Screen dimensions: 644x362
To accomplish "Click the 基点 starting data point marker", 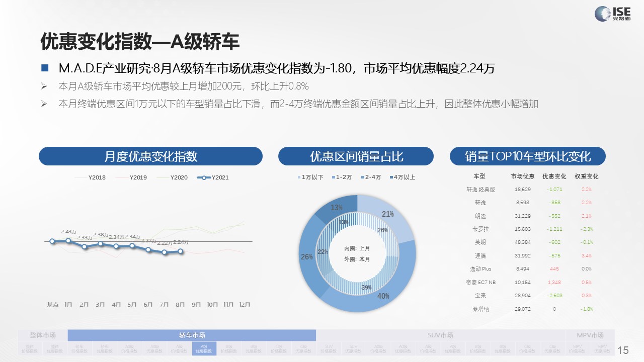I will (x=52, y=241).
